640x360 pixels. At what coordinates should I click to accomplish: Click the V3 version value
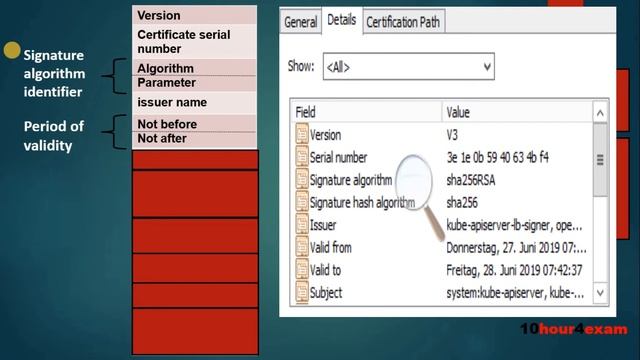point(452,135)
